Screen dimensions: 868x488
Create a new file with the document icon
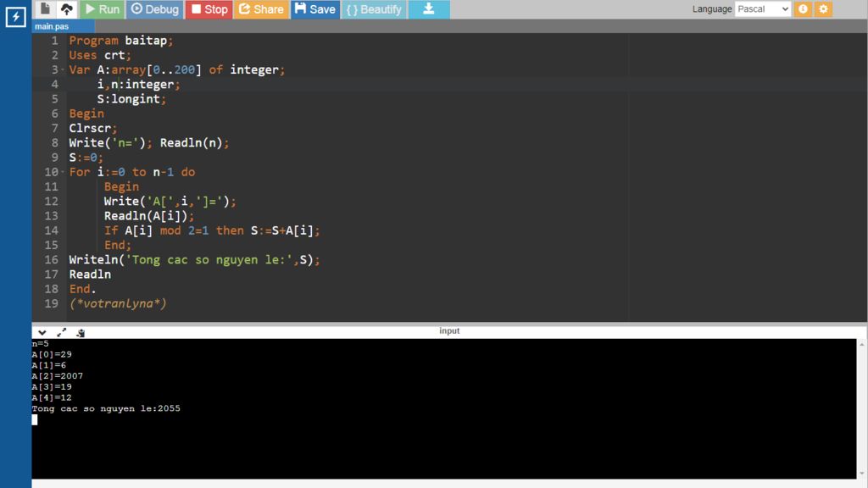click(46, 8)
